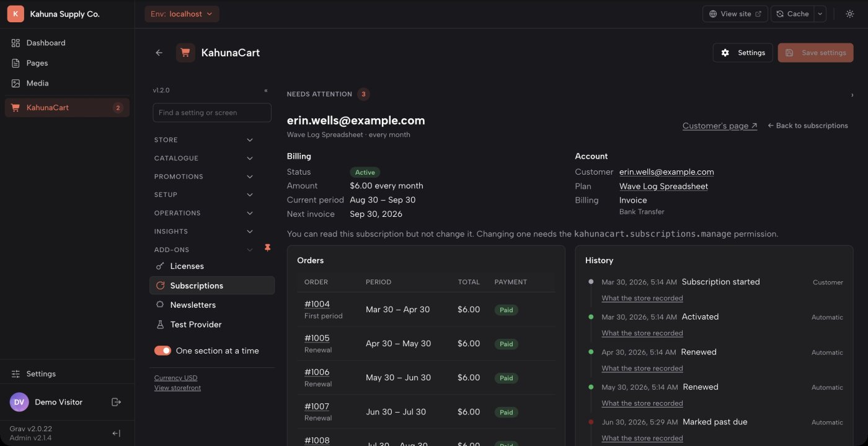Image resolution: width=868 pixels, height=446 pixels.
Task: Expand the SETUP section
Action: pos(204,195)
